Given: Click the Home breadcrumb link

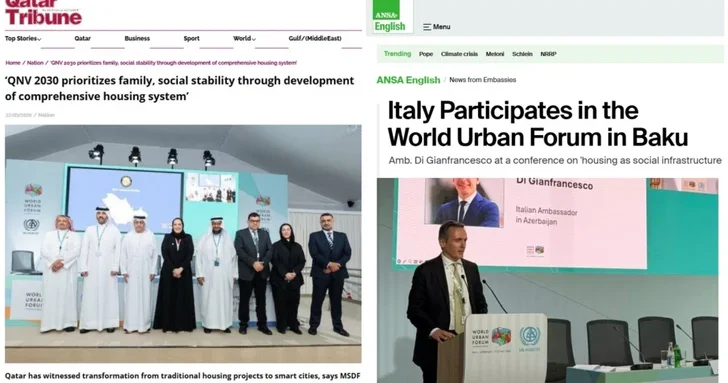Looking at the screenshot, I should [x=13, y=63].
